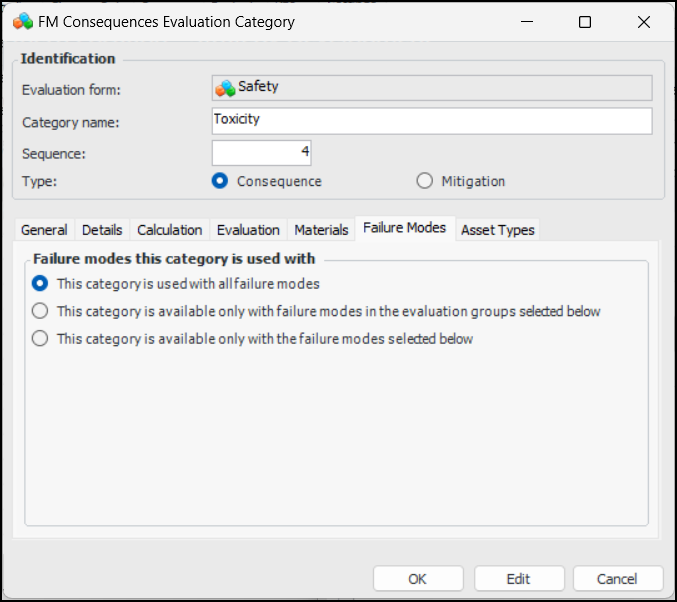This screenshot has height=602, width=677.
Task: Click the Sequence number field
Action: 262,152
